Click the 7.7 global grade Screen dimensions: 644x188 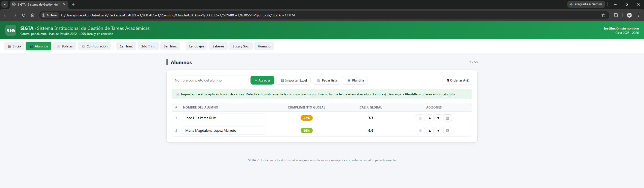371,118
